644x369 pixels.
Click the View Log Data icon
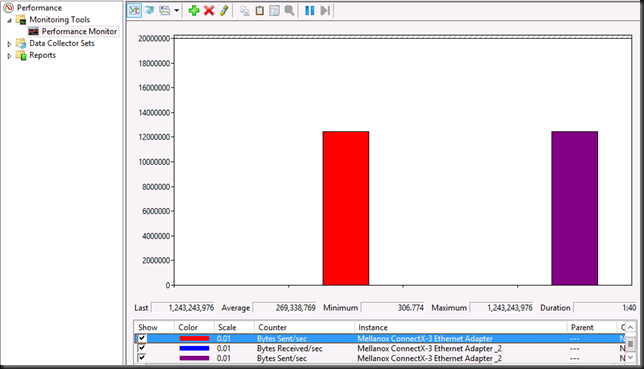tap(150, 10)
